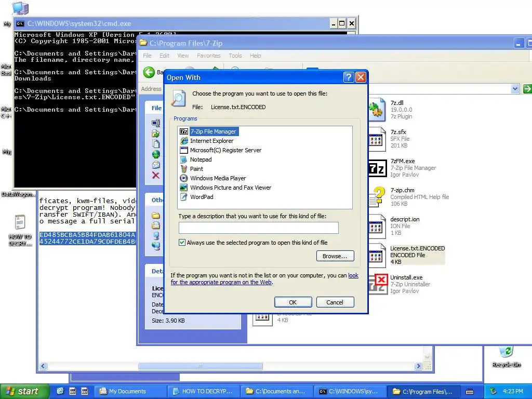
Task: Expand the Address bar dropdown arrow
Action: point(515,89)
